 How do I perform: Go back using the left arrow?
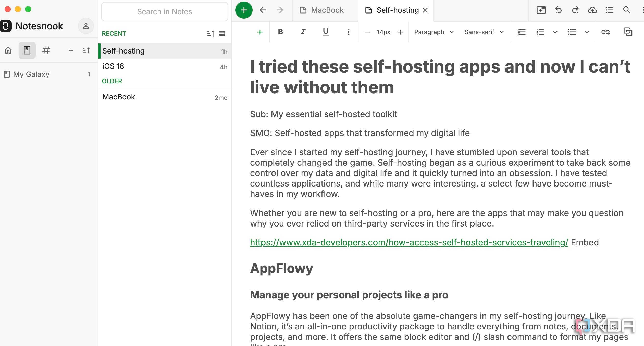[x=263, y=10]
